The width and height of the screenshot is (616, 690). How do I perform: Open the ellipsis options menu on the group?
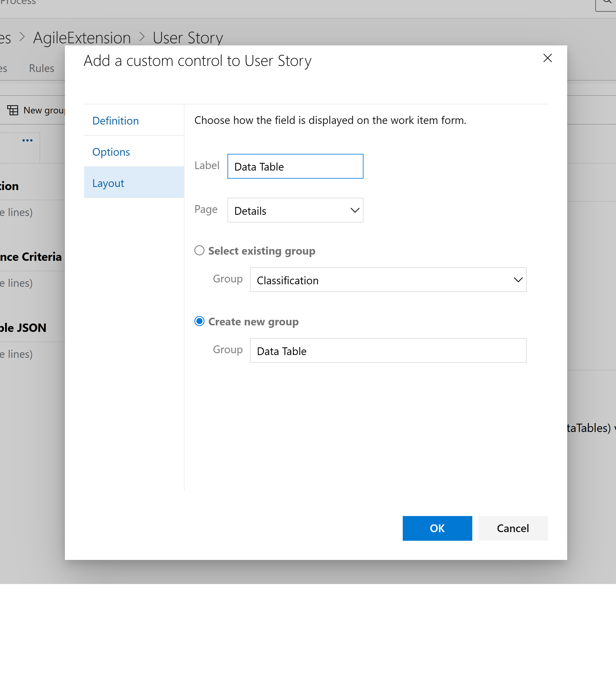pyautogui.click(x=27, y=140)
